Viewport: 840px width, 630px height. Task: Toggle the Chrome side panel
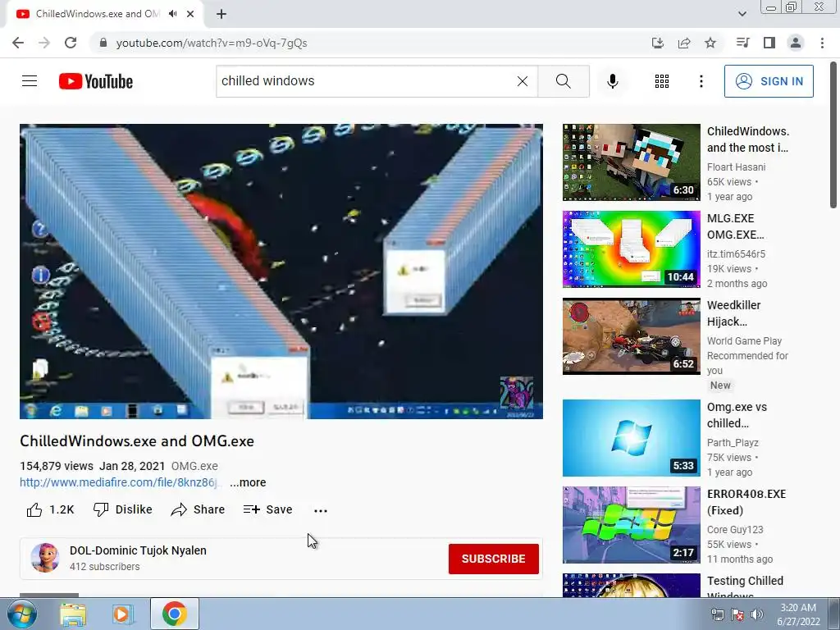769,43
